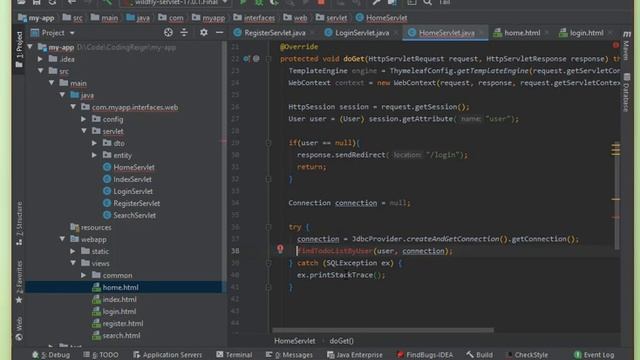640x360 pixels.
Task: Open the Java Enterprise tool window
Action: pyautogui.click(x=355, y=355)
